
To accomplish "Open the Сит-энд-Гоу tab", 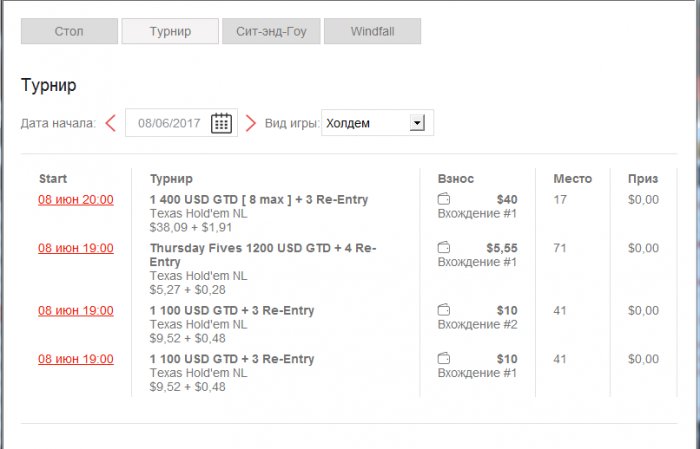I will click(271, 31).
